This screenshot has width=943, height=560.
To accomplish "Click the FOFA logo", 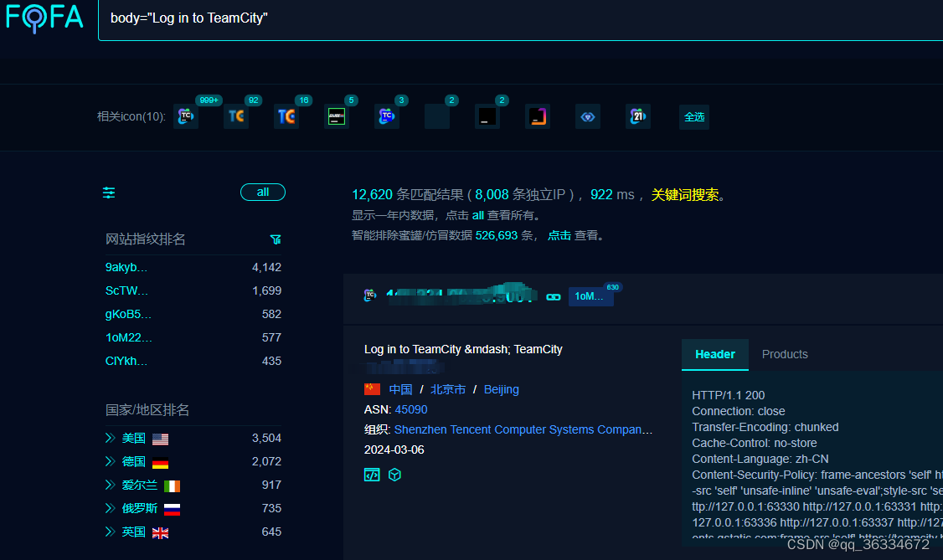I will coord(44,17).
